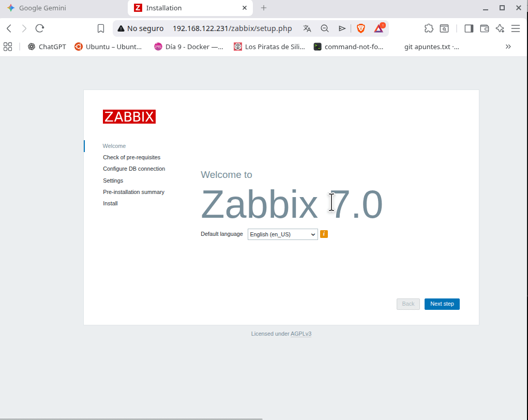Select Pre-installation summary step

(134, 192)
